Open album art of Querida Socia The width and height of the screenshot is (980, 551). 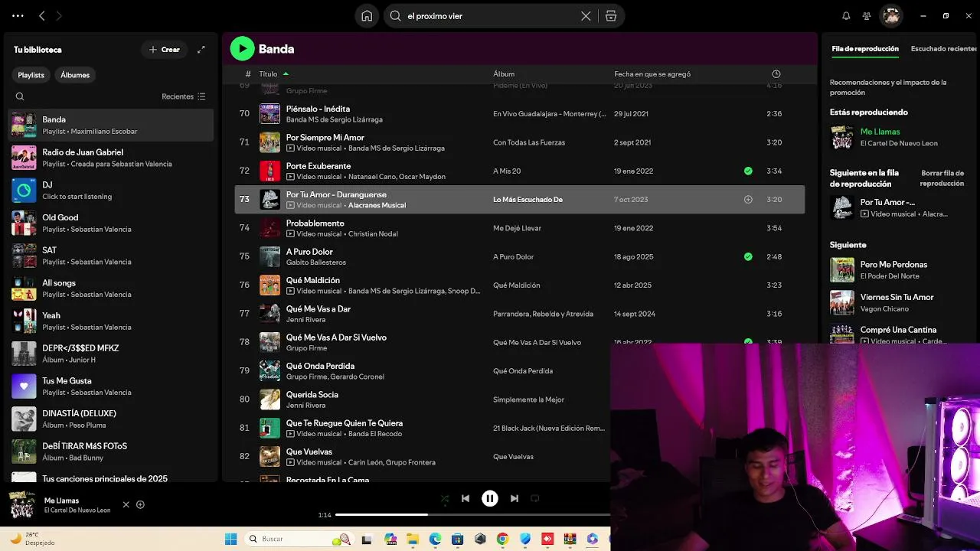[x=269, y=399]
